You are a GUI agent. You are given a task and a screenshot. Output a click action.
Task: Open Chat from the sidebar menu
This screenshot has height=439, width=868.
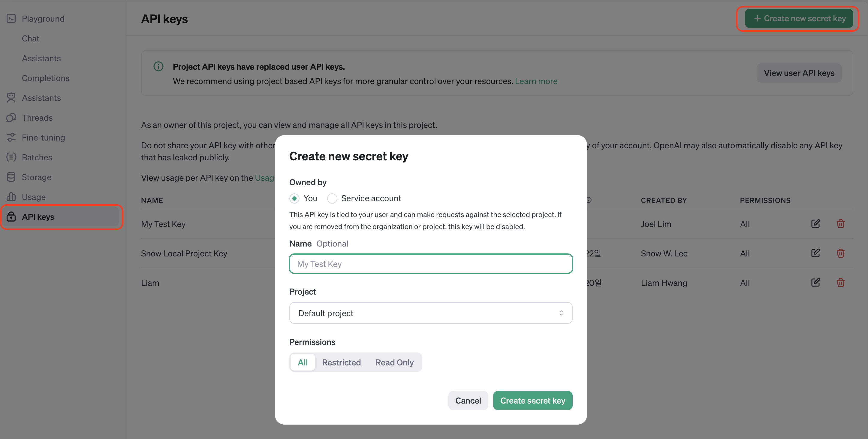[x=30, y=38]
